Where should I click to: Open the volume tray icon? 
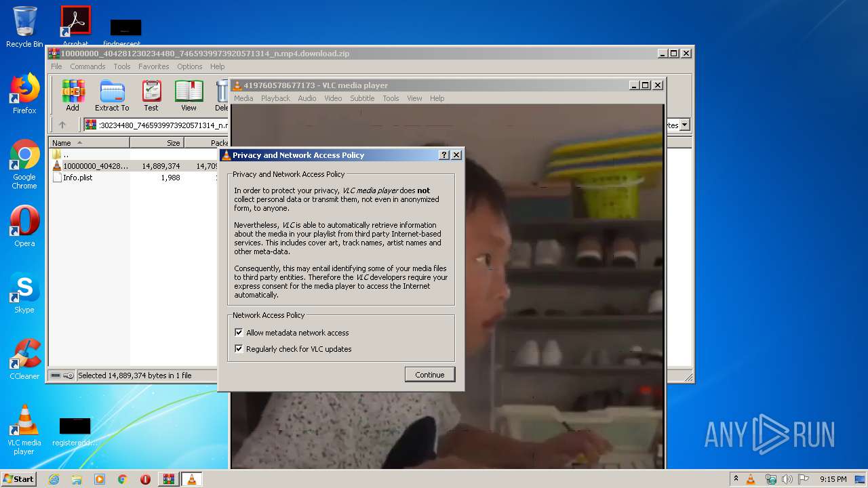[x=787, y=479]
